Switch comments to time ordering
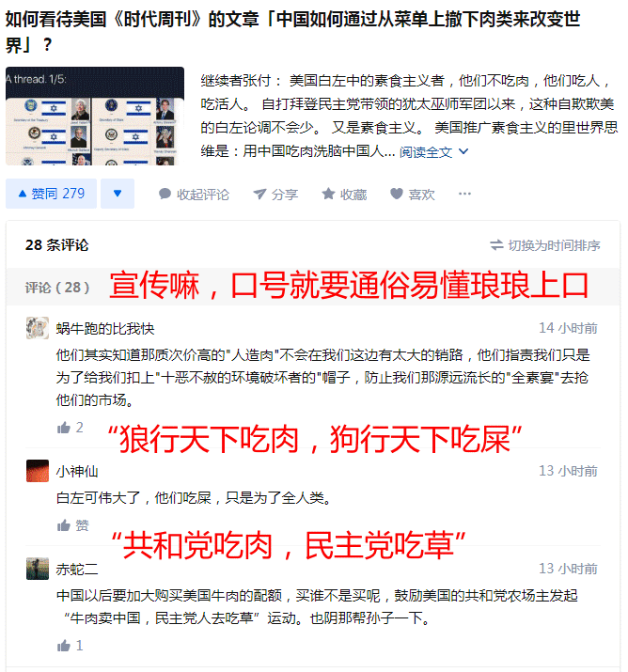This screenshot has width=628, height=672. click(545, 245)
